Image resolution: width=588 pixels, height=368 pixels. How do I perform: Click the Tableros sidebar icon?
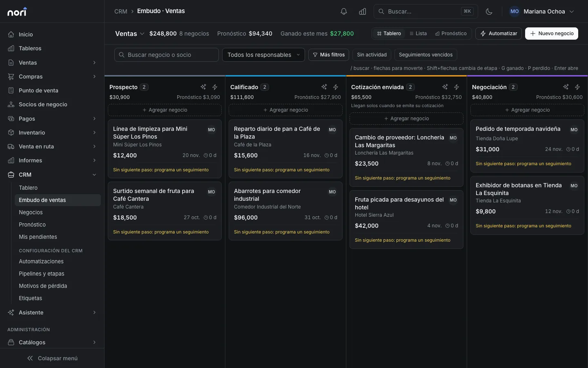11,48
